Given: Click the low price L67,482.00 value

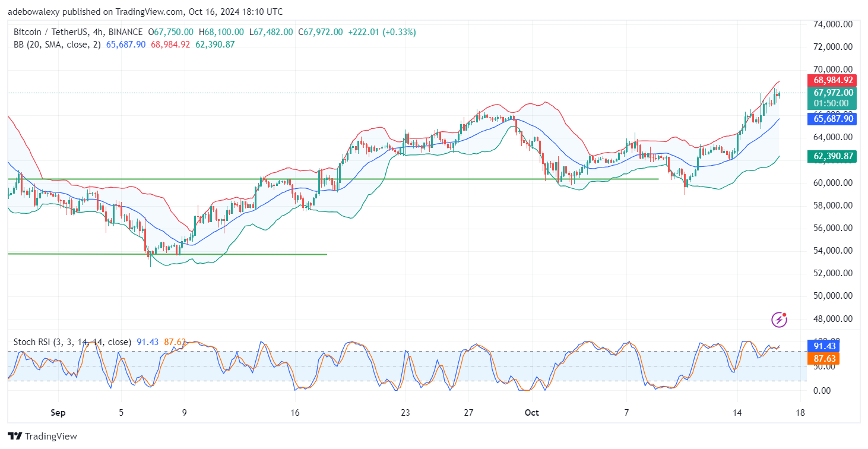Looking at the screenshot, I should [271, 32].
